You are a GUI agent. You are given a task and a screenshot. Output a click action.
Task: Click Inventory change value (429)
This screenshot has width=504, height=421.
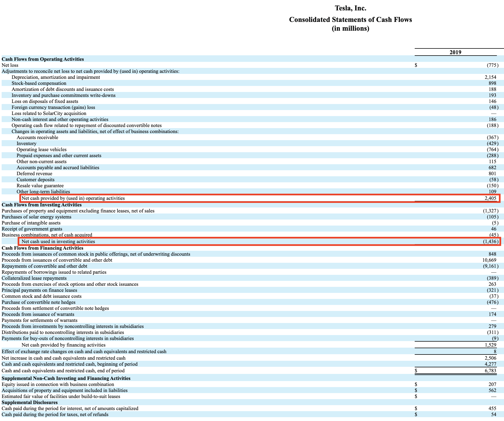(492, 143)
